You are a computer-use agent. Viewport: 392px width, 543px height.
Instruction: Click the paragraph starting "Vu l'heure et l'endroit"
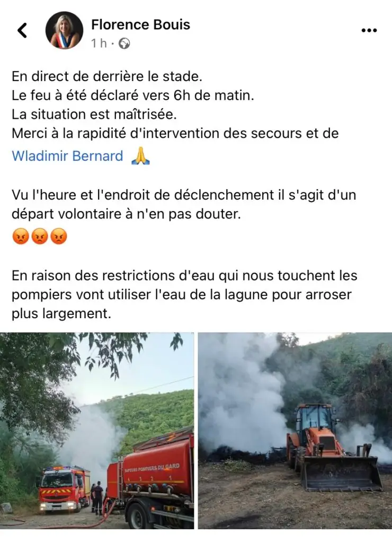[x=184, y=204]
